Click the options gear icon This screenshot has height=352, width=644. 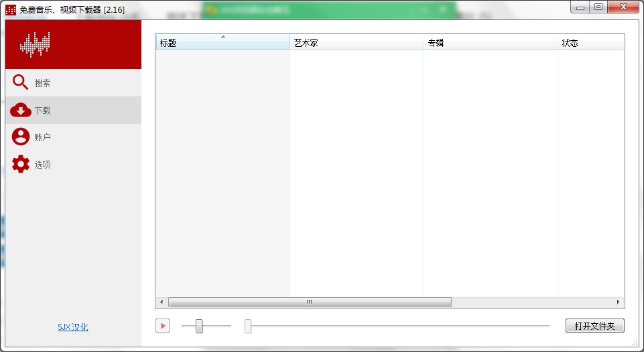(x=21, y=164)
